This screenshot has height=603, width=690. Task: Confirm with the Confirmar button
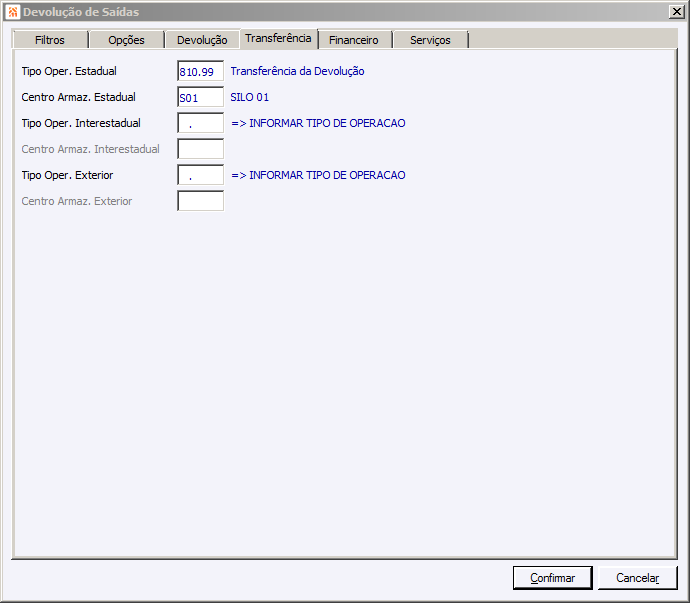(553, 578)
